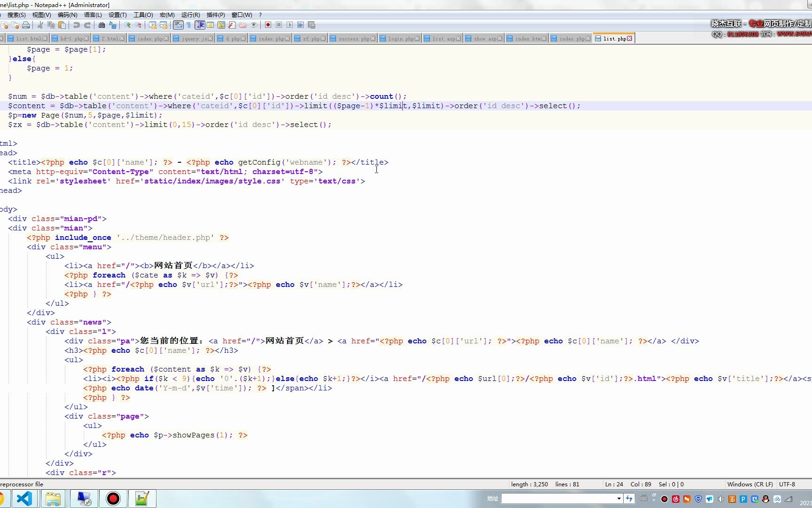Image resolution: width=812 pixels, height=508 pixels.
Task: Open the file explorer taskbar icon
Action: pyautogui.click(x=53, y=499)
